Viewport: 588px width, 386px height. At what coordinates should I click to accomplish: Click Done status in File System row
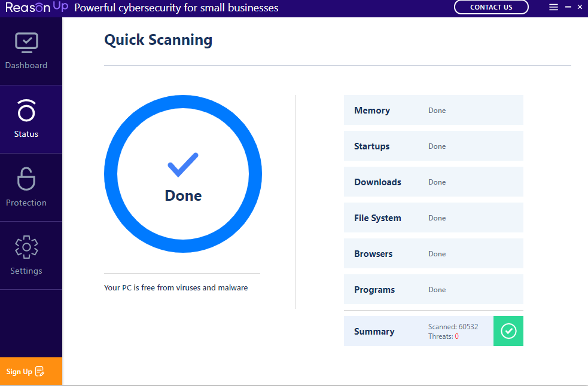(x=437, y=218)
